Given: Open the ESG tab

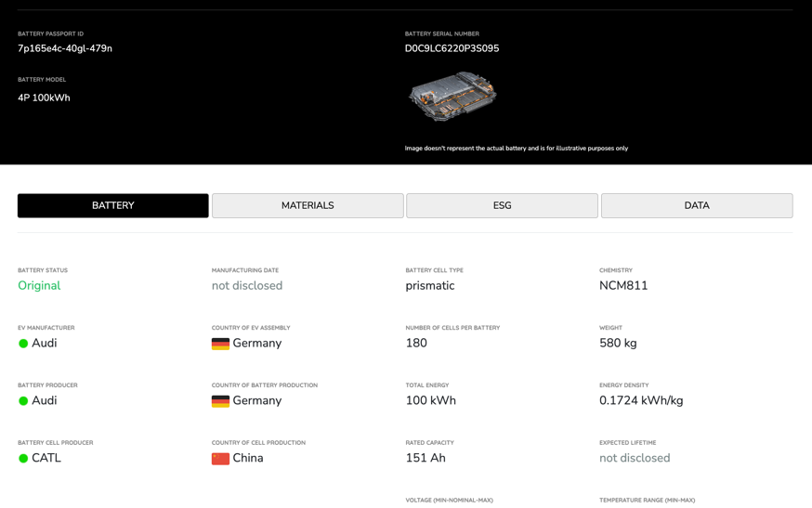Looking at the screenshot, I should (502, 205).
